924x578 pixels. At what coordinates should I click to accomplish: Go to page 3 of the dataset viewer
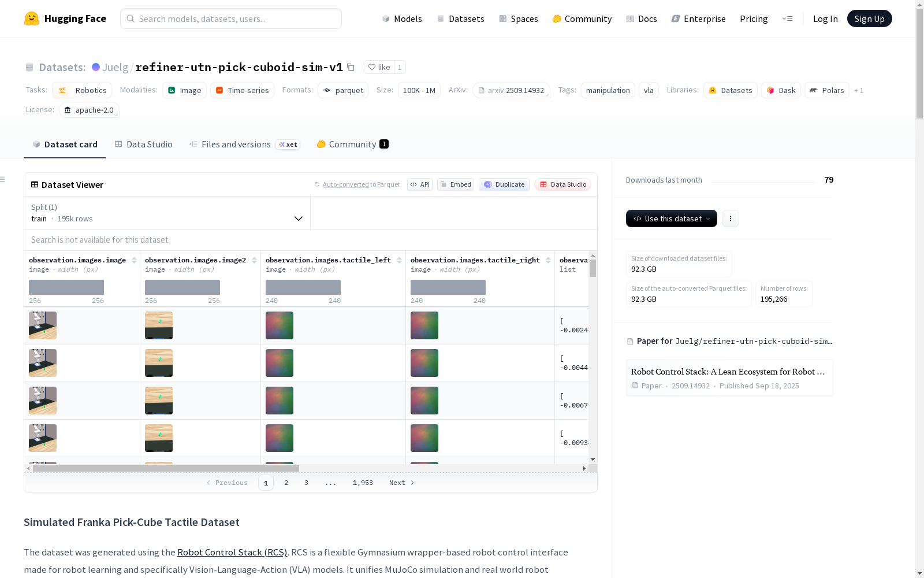(306, 483)
